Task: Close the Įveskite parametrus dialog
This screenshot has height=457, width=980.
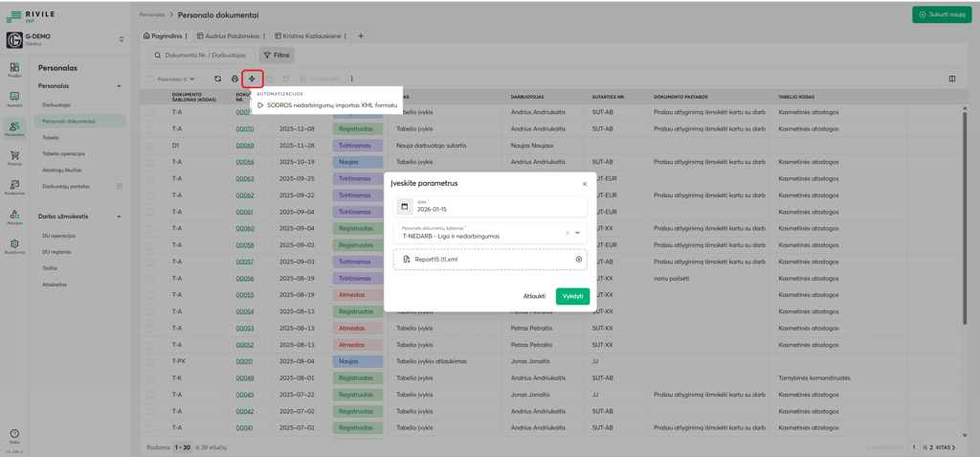Action: 585,184
